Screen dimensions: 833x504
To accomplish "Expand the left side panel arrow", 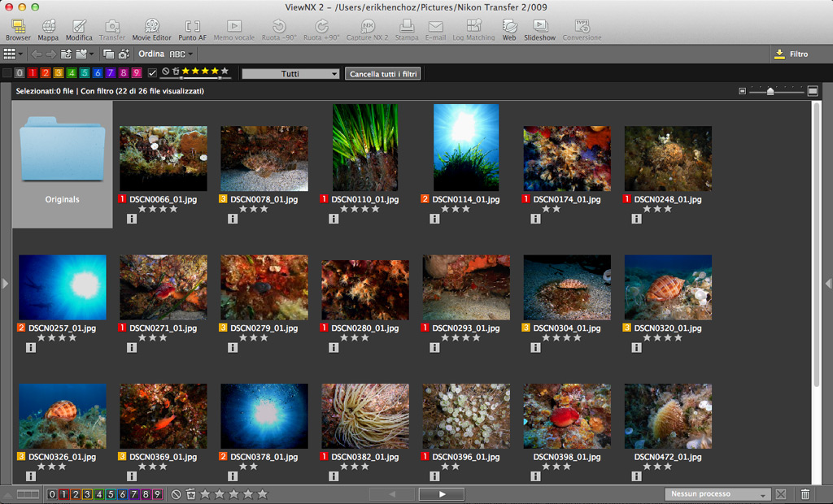I will [x=5, y=283].
